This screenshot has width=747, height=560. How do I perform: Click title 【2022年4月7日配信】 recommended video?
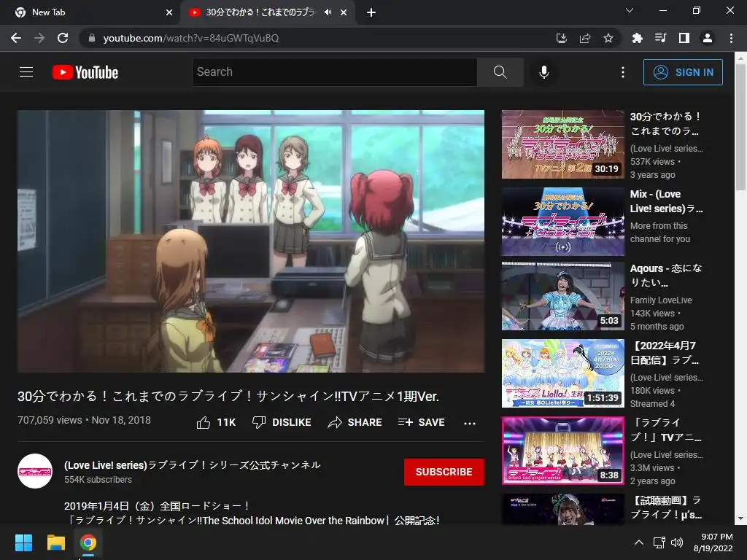(x=665, y=353)
